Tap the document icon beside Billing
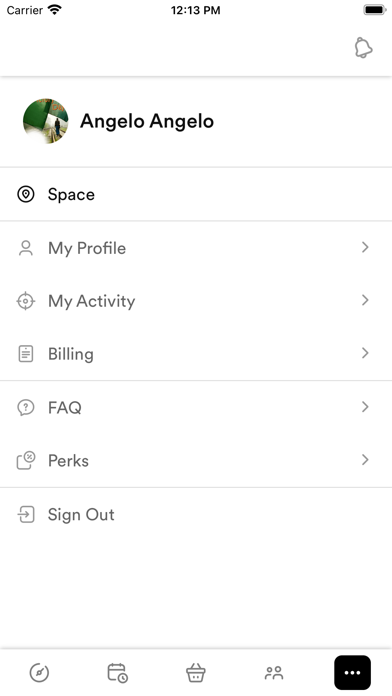This screenshot has height=696, width=392. coord(26,354)
